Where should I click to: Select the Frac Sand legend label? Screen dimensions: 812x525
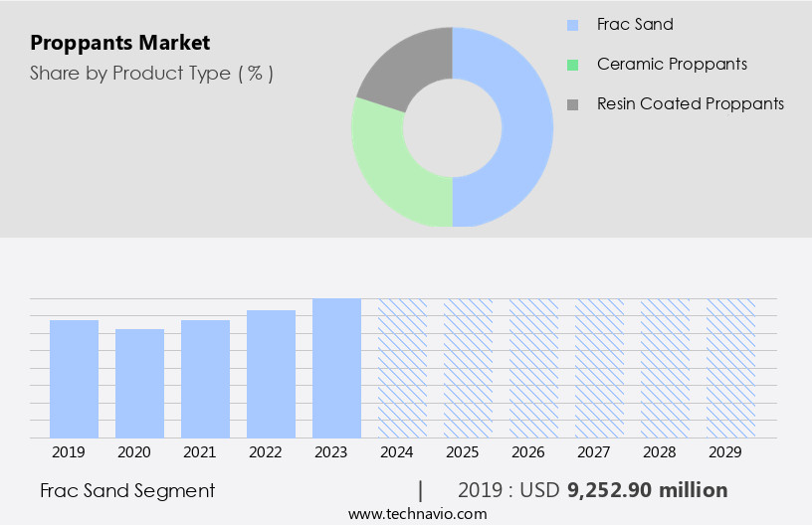pos(635,25)
